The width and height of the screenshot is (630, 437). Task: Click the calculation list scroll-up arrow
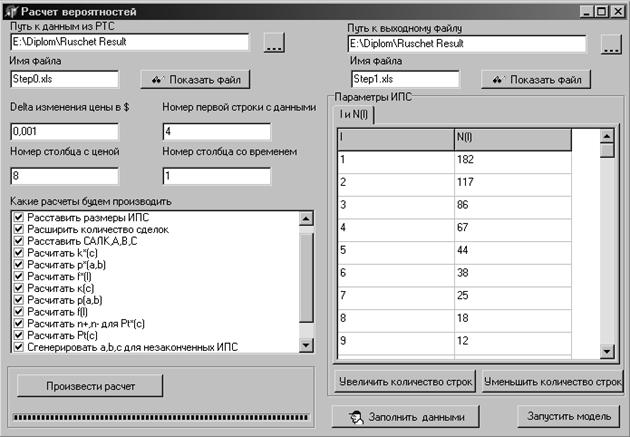306,219
